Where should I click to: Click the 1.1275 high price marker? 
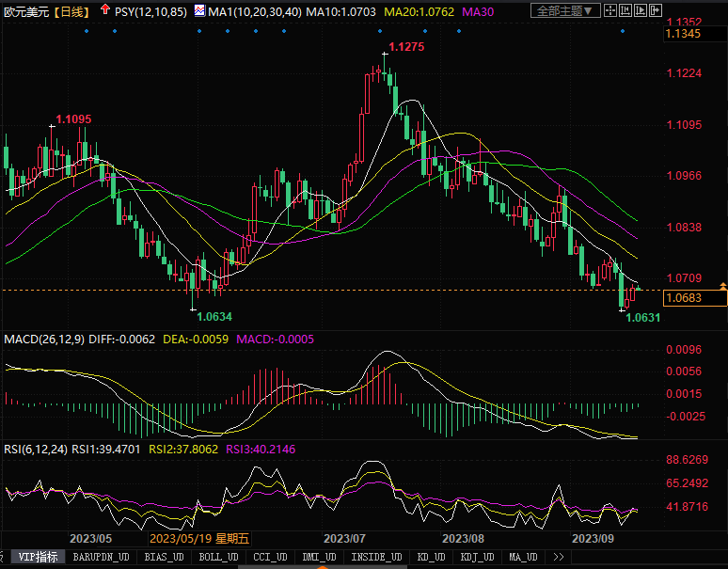(406, 47)
